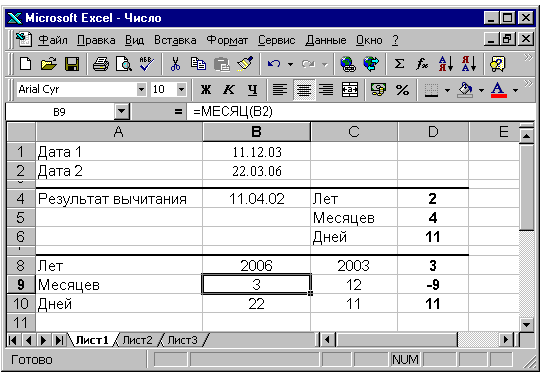
Task: Sort descending Я-А icon
Action: click(469, 64)
